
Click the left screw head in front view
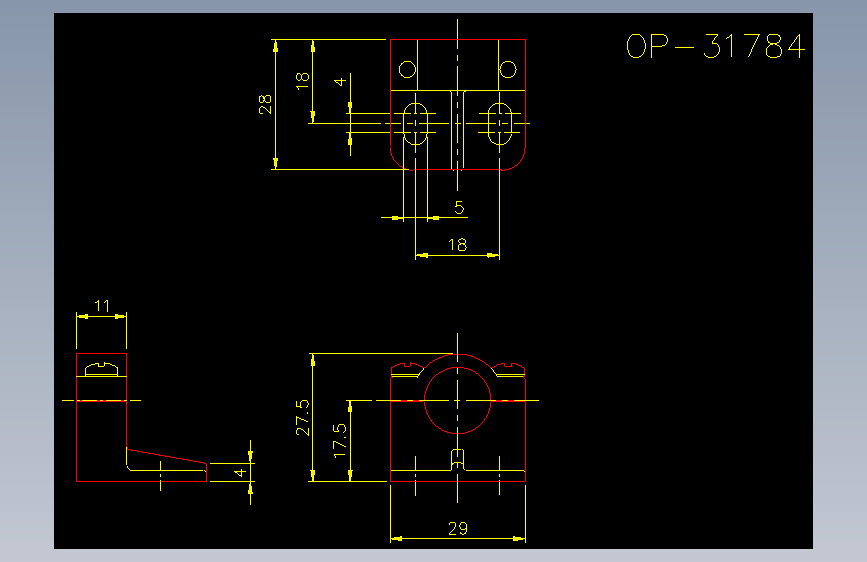(x=408, y=369)
